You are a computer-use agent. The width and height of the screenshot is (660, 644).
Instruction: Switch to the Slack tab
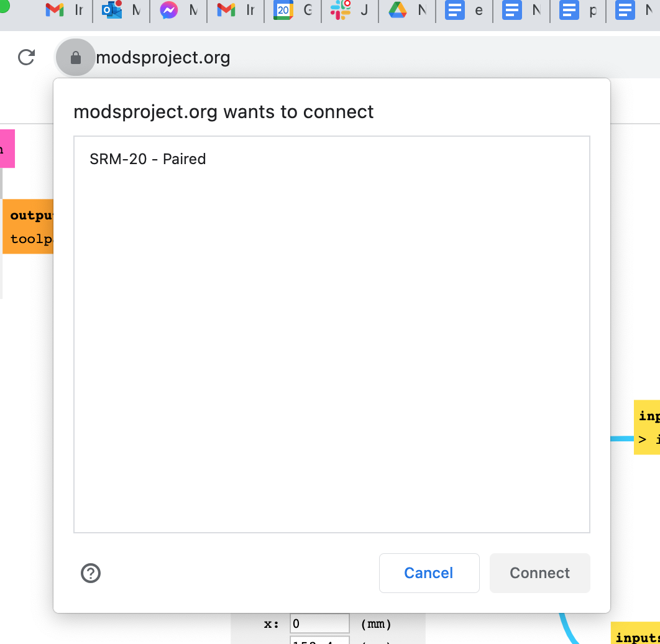[x=351, y=10]
